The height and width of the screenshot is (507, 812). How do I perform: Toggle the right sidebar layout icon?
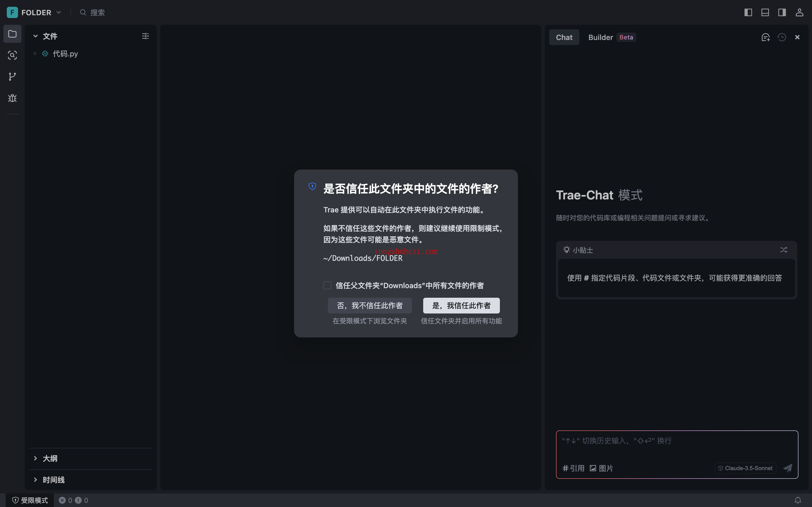782,12
